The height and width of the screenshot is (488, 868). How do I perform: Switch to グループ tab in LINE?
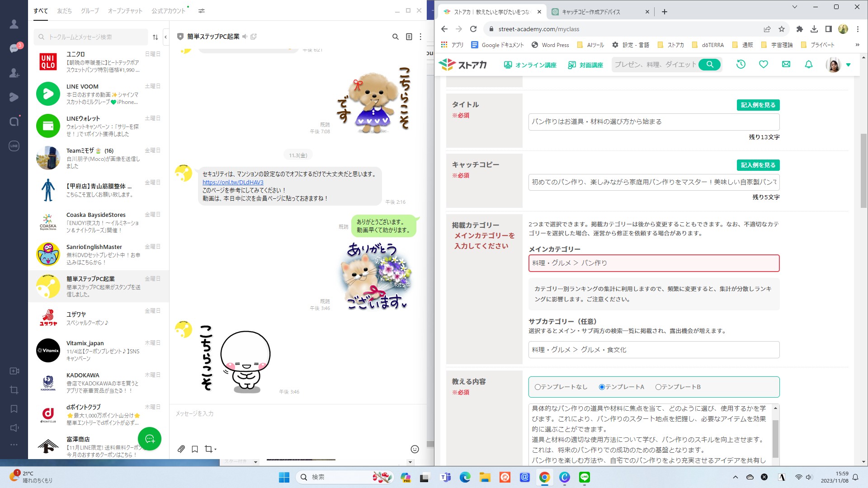(90, 11)
